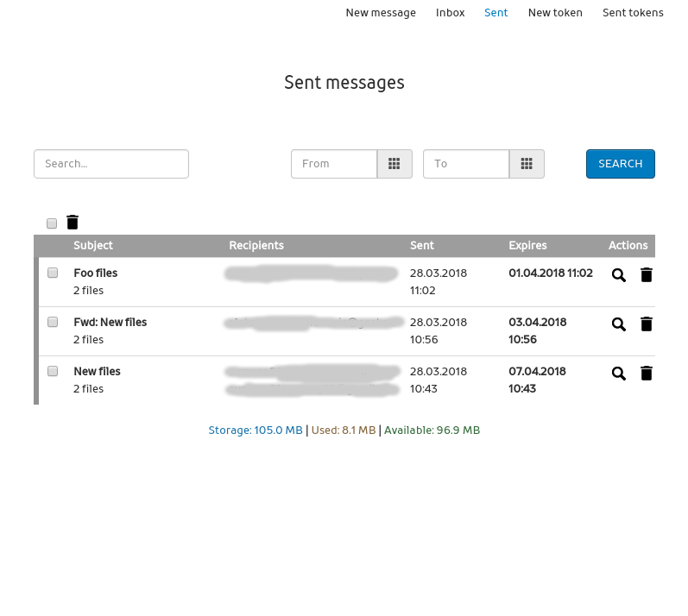Delete the Fwd: New files message
688x616 pixels.
click(646, 324)
